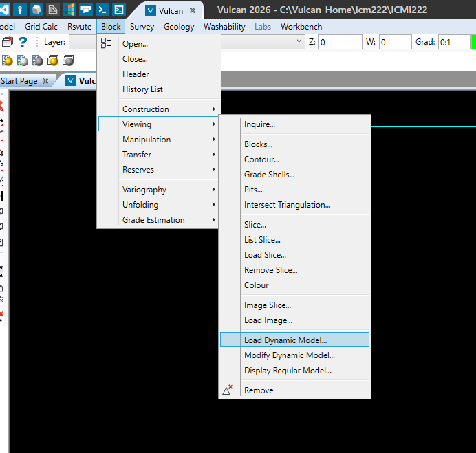The width and height of the screenshot is (476, 453).
Task: Click the grid icon with the white sphere
Action: (23, 60)
